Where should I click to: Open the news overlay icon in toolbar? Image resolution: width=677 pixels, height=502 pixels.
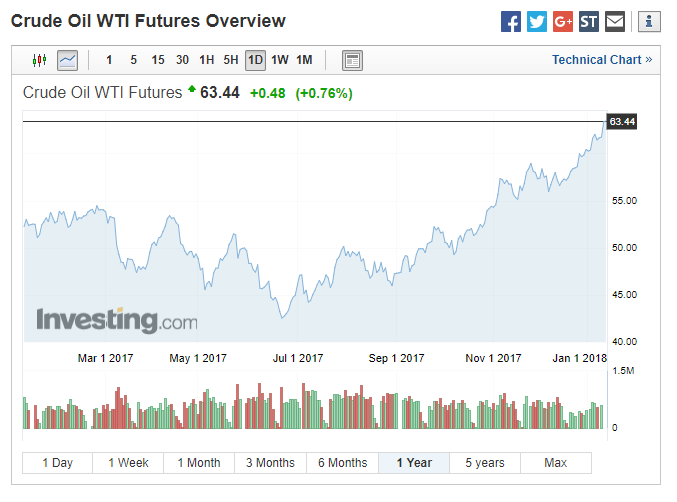click(351, 60)
